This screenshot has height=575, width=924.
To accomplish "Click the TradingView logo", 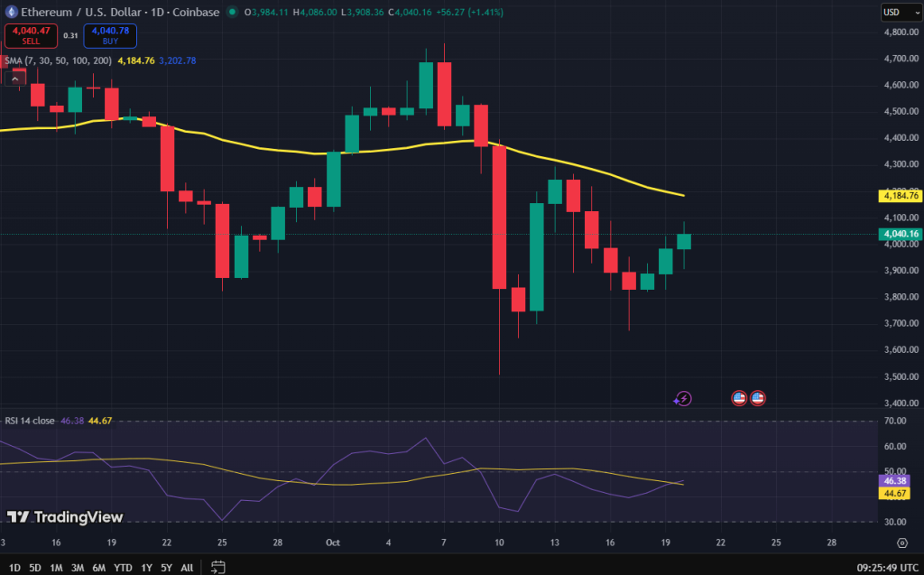I will [65, 517].
